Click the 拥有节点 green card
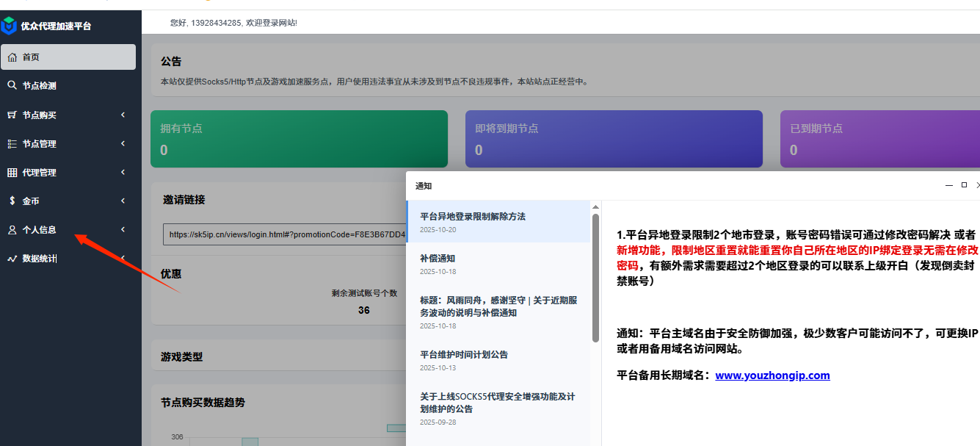Viewport: 980px width, 446px height. (299, 139)
